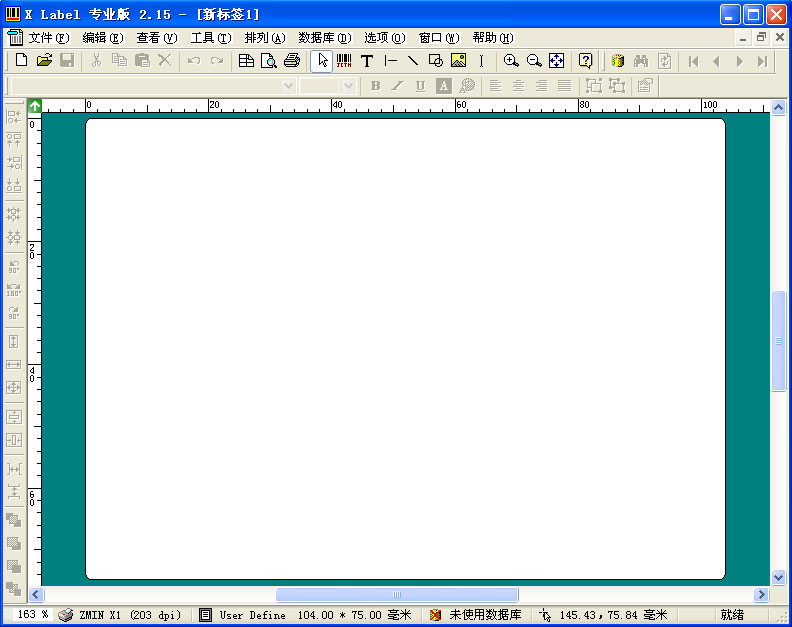Go to next database record
Image resolution: width=792 pixels, height=627 pixels.
(739, 62)
